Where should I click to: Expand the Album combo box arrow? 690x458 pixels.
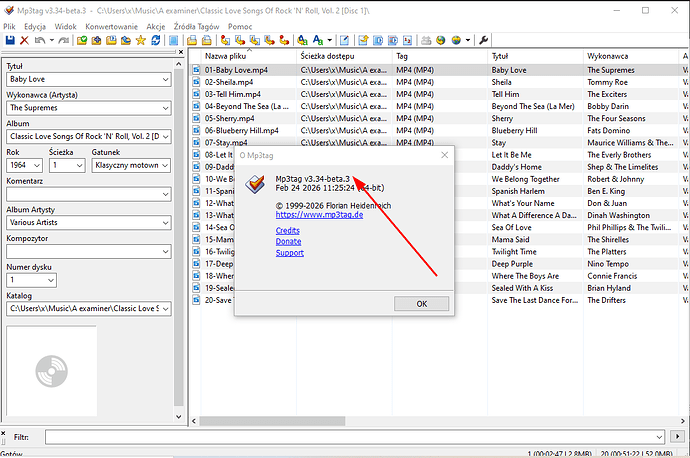coord(165,137)
